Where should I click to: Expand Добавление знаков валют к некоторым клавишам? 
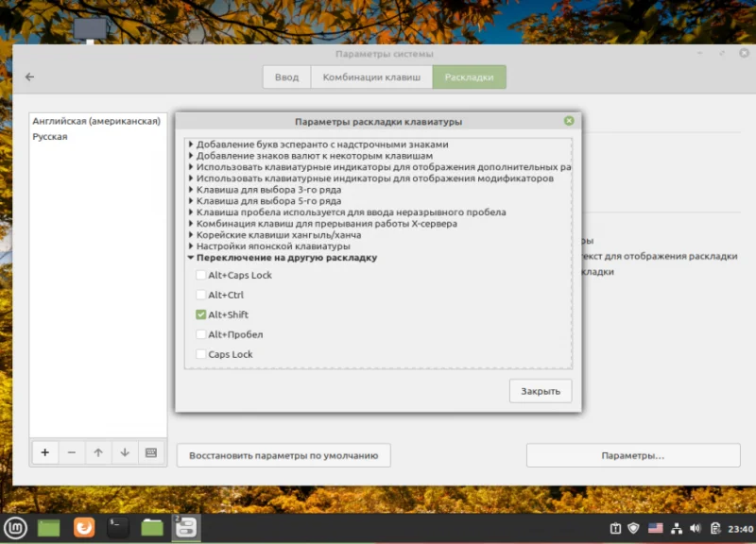pos(191,156)
